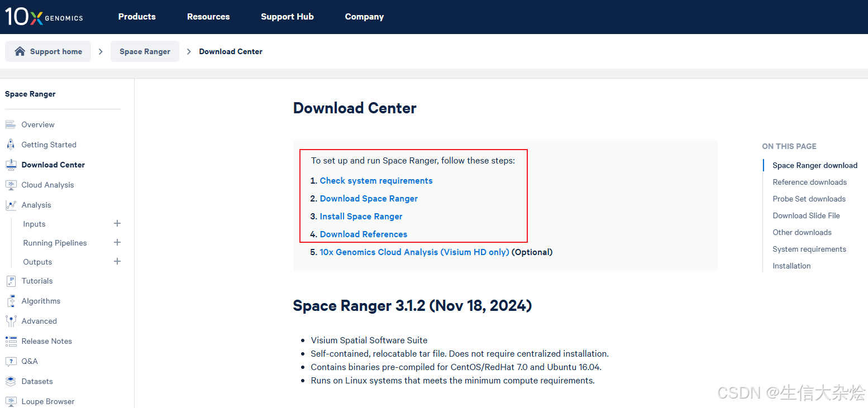Expand the Inputs section with plus
Image resolution: width=868 pixels, height=408 pixels.
(117, 223)
